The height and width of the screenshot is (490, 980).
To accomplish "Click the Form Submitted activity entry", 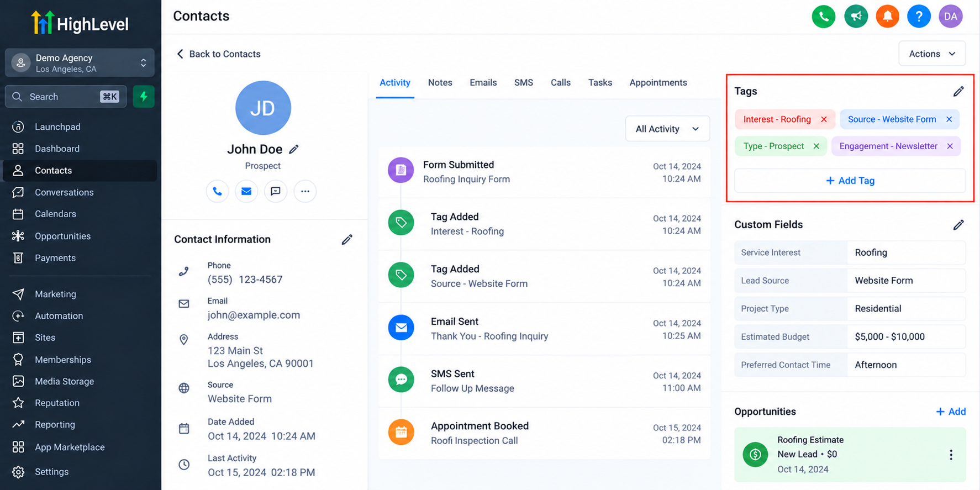I will click(544, 172).
